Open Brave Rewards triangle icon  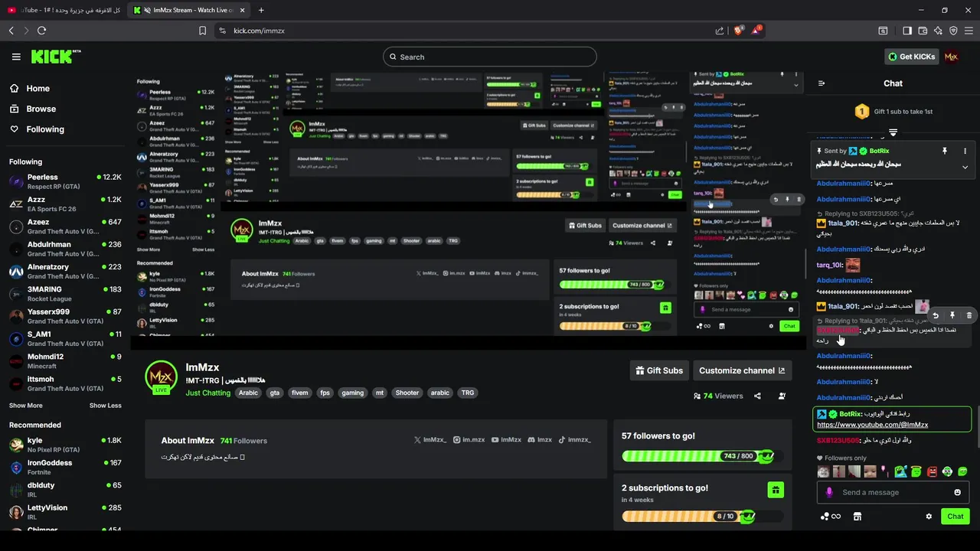pos(757,31)
